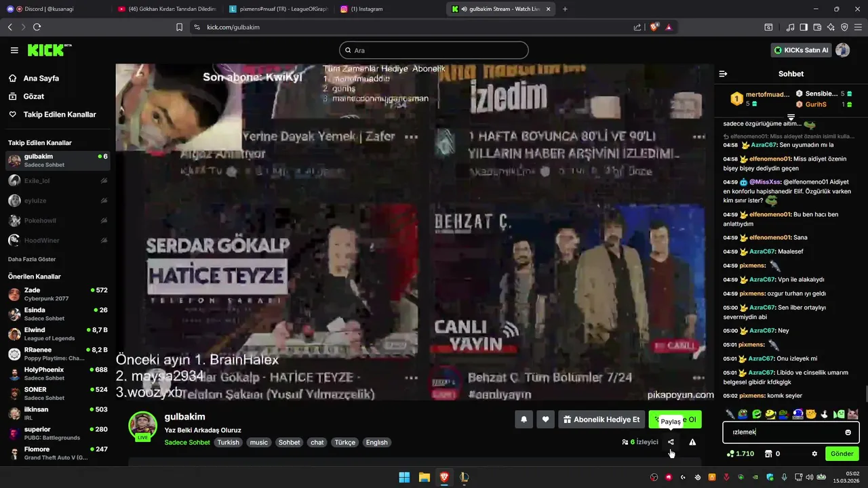Viewport: 868px width, 488px height.
Task: Insert the white goose emote
Action: point(825,414)
